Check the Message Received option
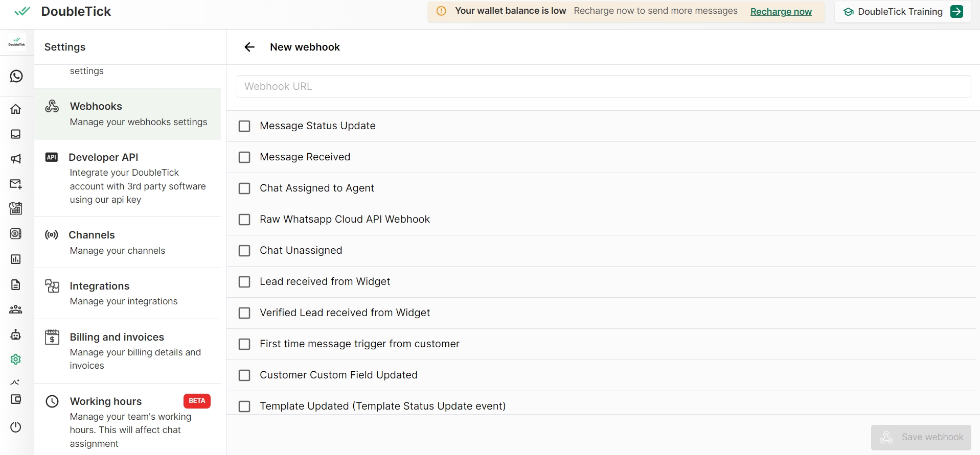Screen dimensions: 980x455 point(245,157)
